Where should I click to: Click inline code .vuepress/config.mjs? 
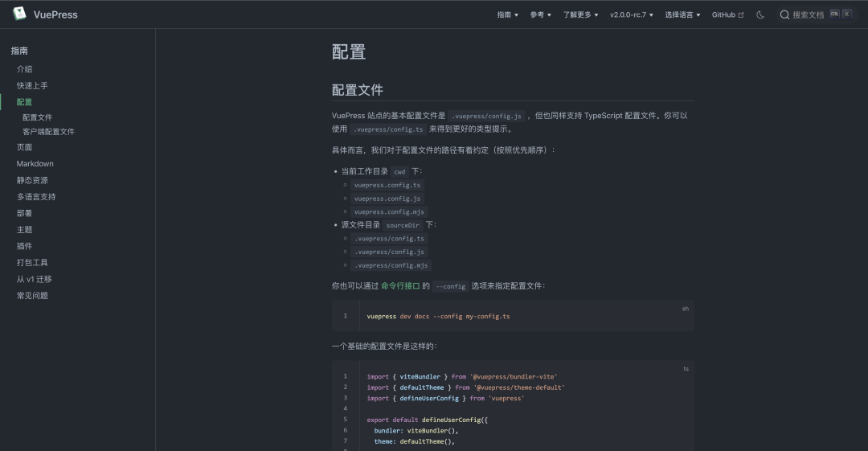click(391, 265)
